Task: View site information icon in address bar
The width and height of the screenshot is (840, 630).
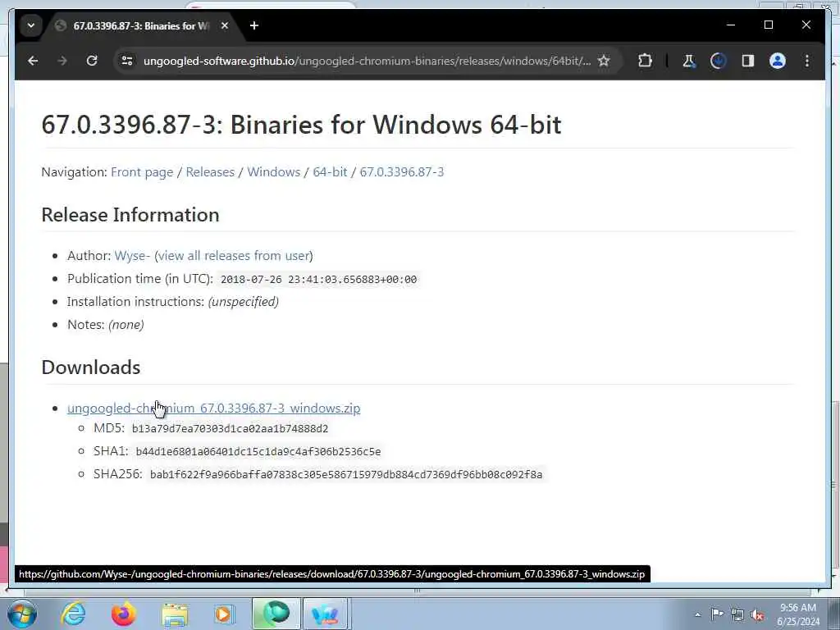Action: coord(127,61)
